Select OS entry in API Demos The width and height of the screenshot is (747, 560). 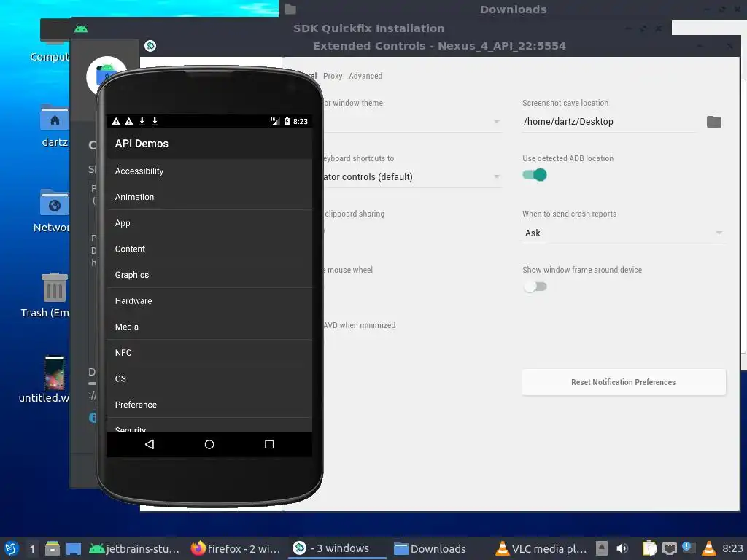[x=209, y=378]
